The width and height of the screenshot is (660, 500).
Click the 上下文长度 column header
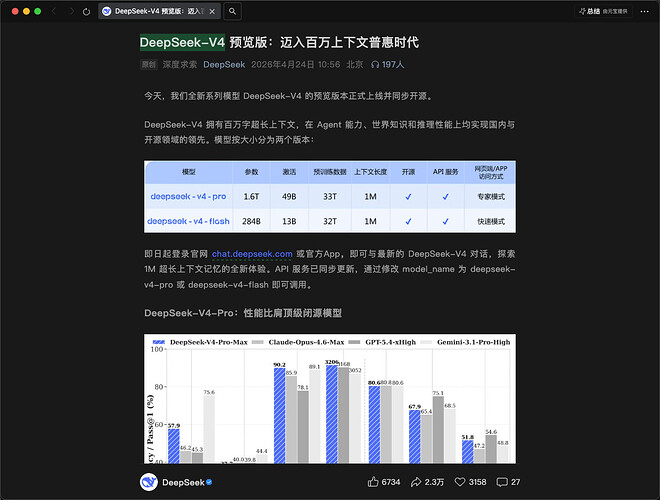tap(370, 172)
